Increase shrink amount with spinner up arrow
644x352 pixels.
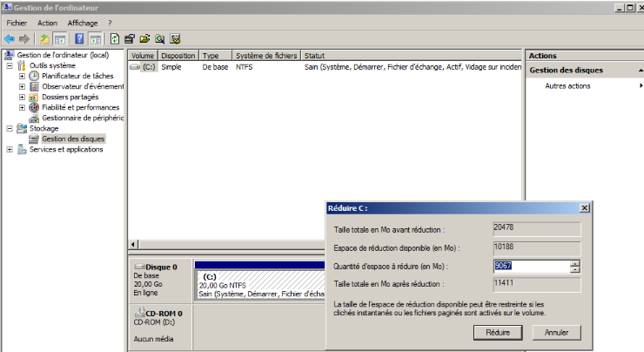click(x=574, y=263)
